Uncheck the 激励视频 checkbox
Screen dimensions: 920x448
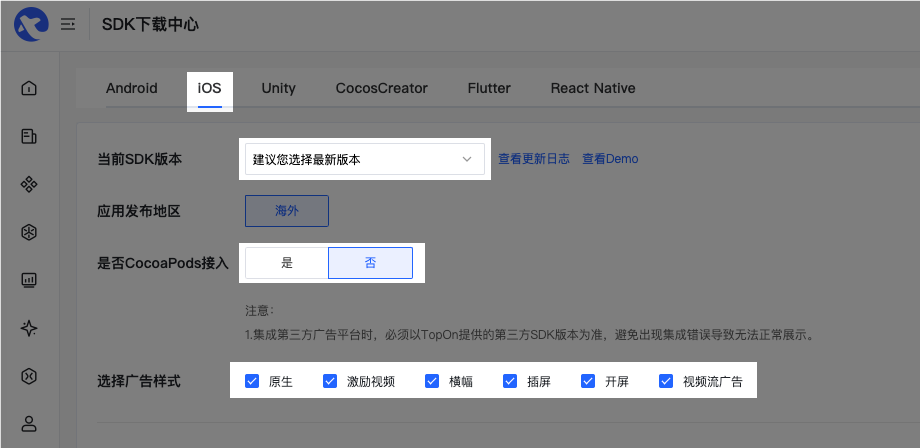tap(330, 381)
